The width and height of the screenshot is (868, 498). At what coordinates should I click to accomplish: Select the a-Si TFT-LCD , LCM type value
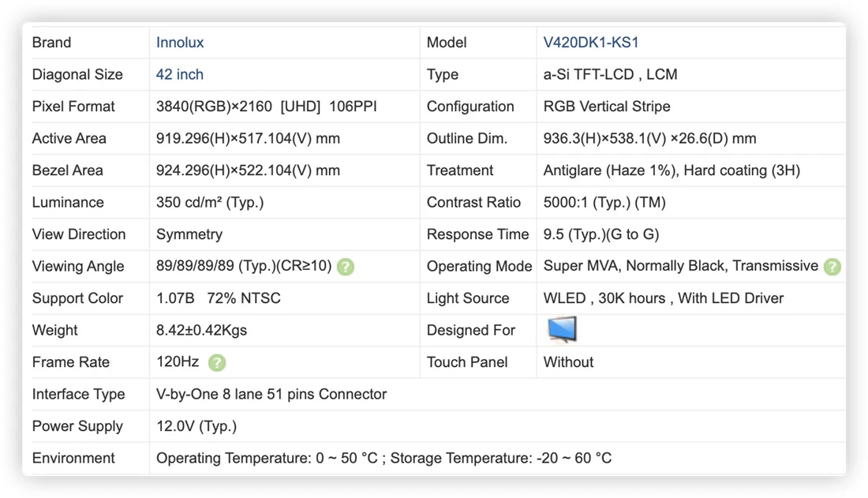[610, 74]
